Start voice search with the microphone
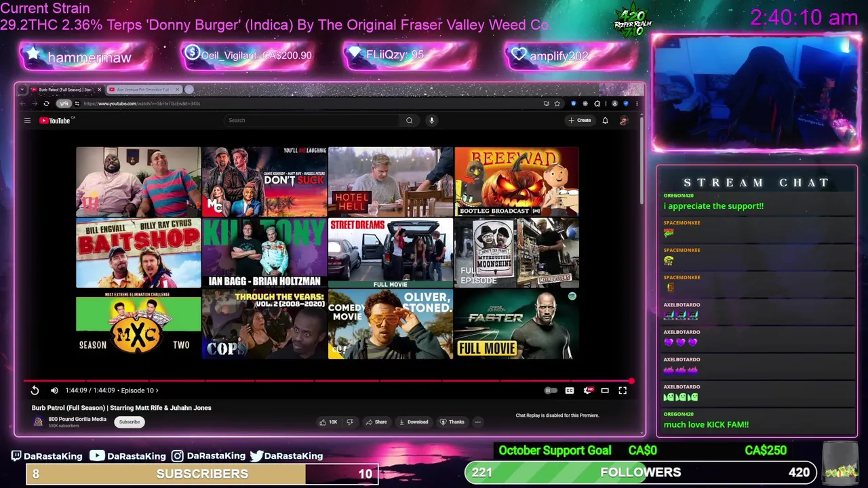 point(431,121)
